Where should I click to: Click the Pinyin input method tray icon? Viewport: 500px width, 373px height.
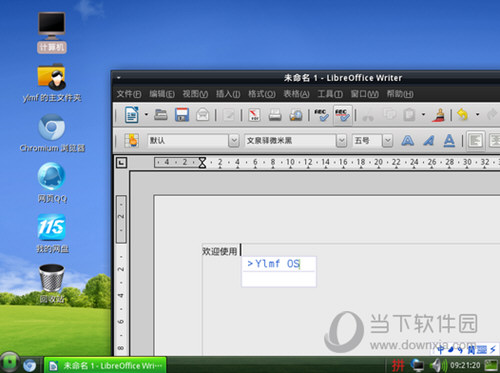click(398, 365)
